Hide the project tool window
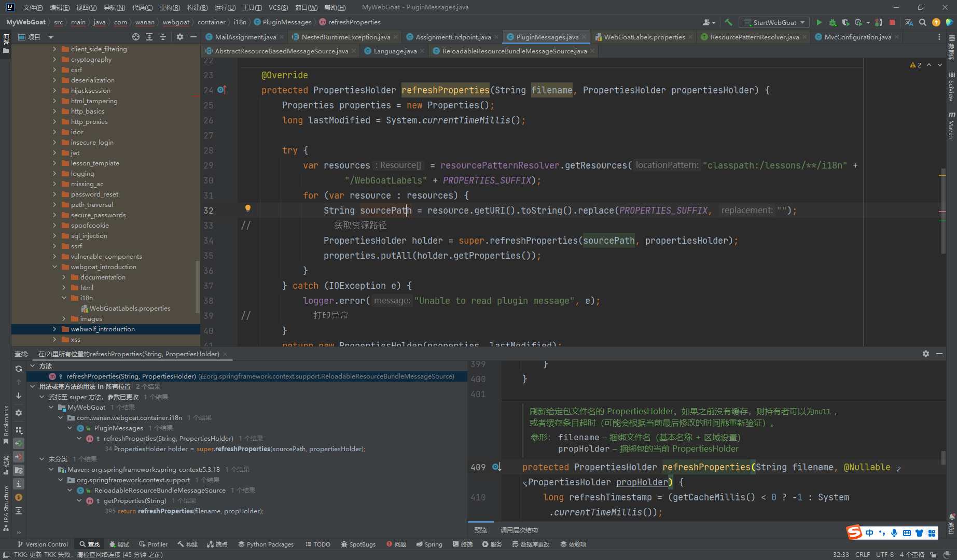The height and width of the screenshot is (560, 957). (x=193, y=37)
